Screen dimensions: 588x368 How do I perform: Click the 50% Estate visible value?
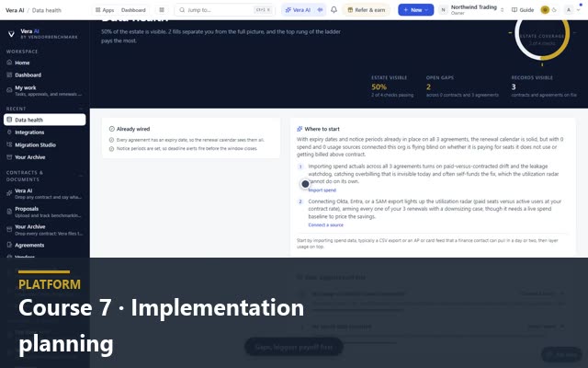pyautogui.click(x=379, y=86)
